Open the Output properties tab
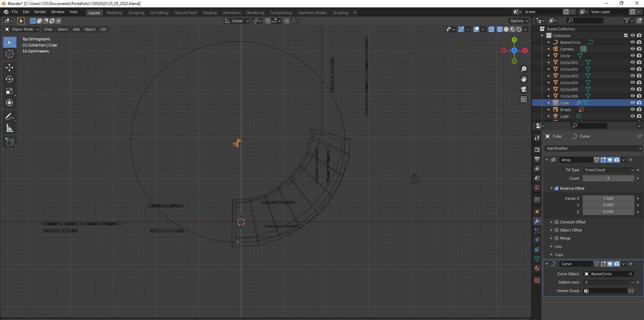The image size is (644, 320). (537, 159)
